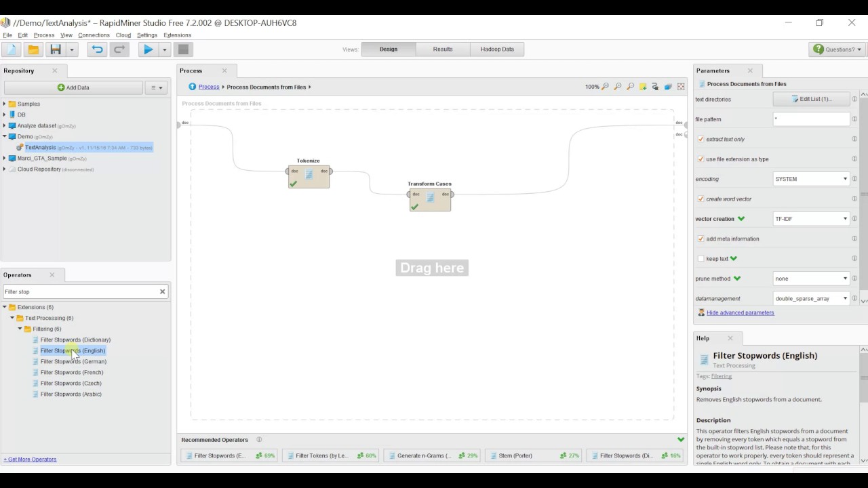
Task: Open the Process menu
Action: click(x=43, y=35)
